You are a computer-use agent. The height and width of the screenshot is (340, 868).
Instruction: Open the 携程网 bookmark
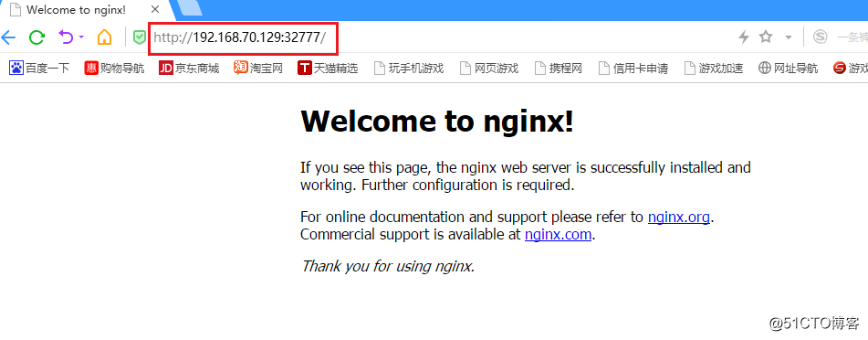[x=559, y=69]
